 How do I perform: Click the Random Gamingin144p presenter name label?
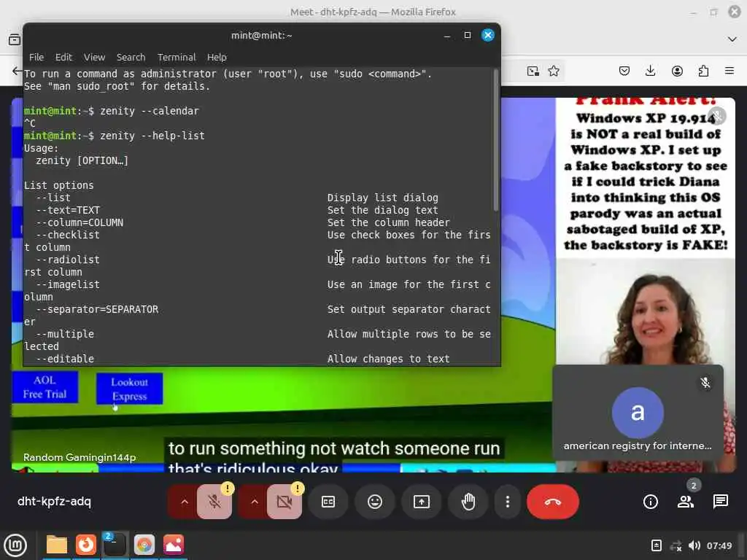(x=80, y=458)
